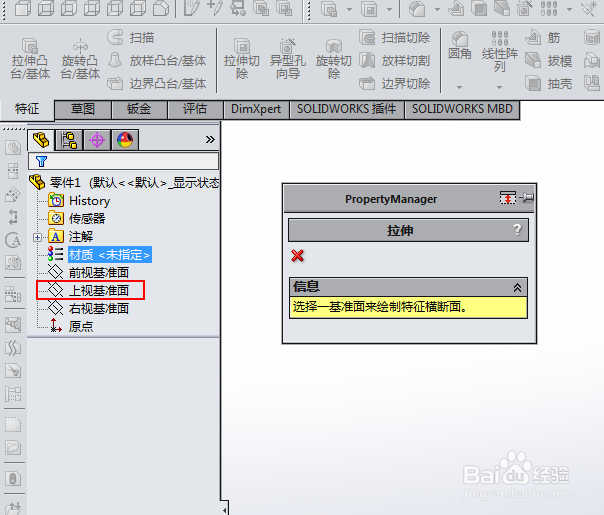Show the FeatureManager design tree tab

pos(41,140)
